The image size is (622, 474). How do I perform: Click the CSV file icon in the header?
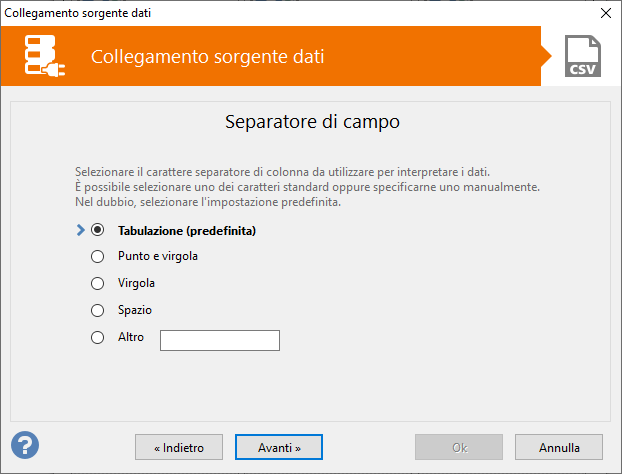(x=581, y=56)
